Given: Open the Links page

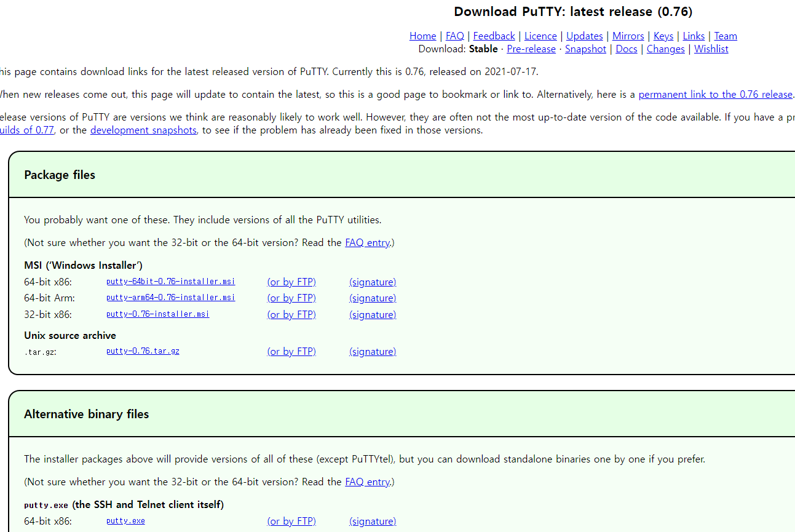Looking at the screenshot, I should [694, 36].
